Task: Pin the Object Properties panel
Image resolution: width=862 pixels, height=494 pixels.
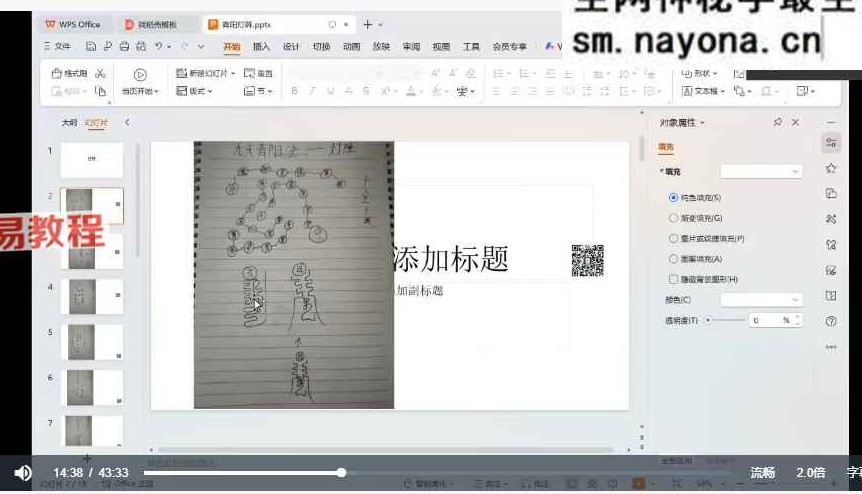Action: click(x=777, y=122)
